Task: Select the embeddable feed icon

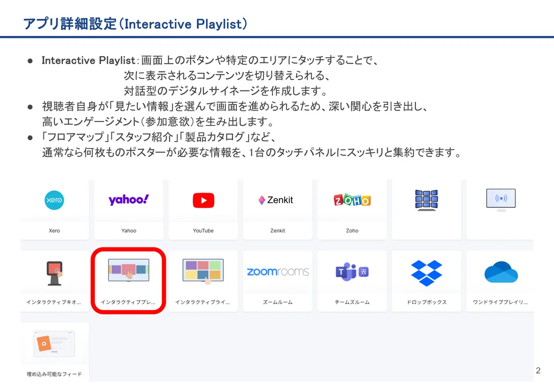Action: [54, 344]
